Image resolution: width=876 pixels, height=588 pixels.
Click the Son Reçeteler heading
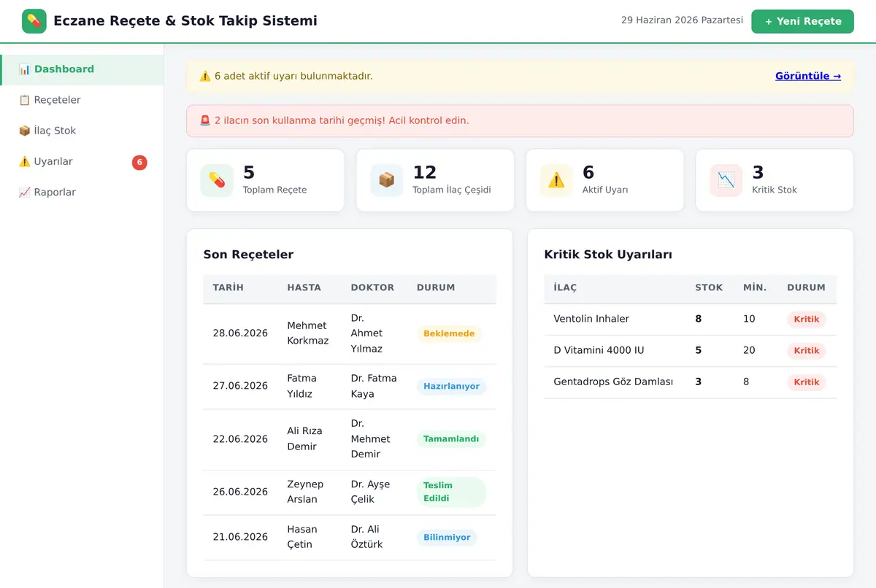click(x=248, y=255)
